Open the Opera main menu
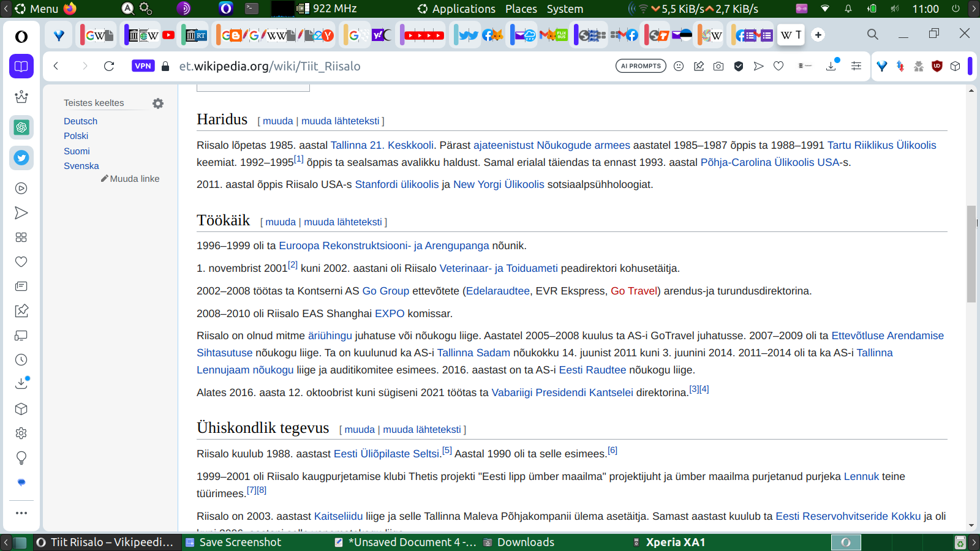 21,36
